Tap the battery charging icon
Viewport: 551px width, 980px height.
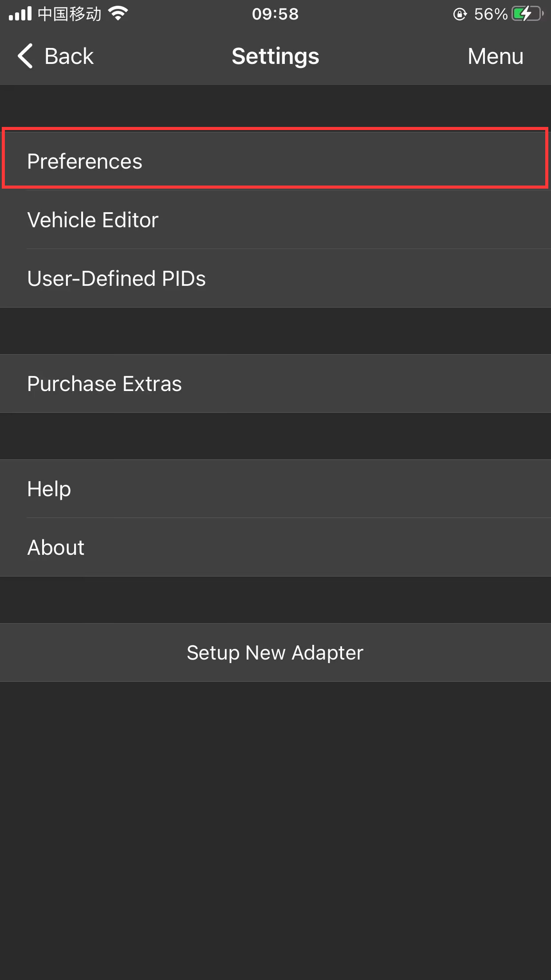coord(527,14)
